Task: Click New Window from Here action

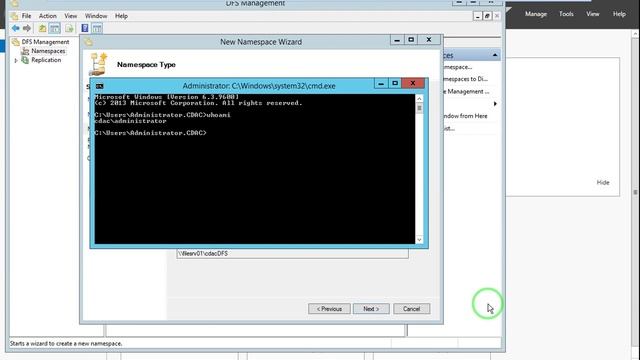Action: tap(465, 116)
